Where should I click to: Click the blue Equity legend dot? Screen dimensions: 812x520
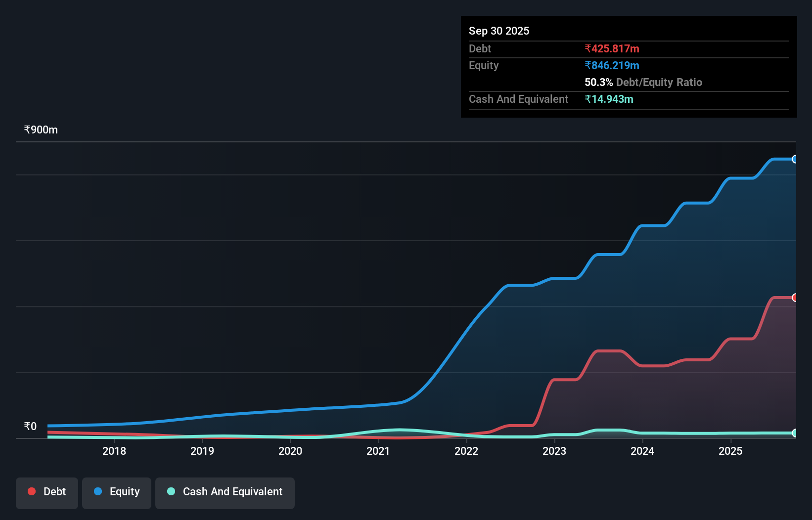98,492
